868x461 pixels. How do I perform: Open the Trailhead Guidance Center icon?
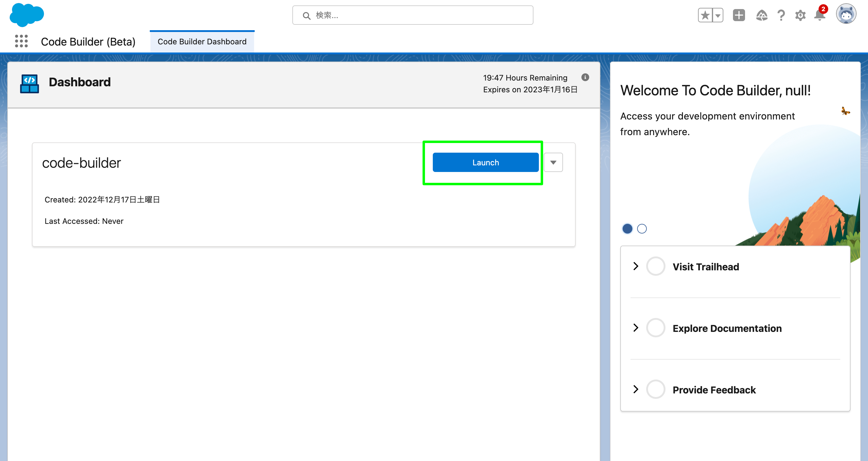click(762, 15)
